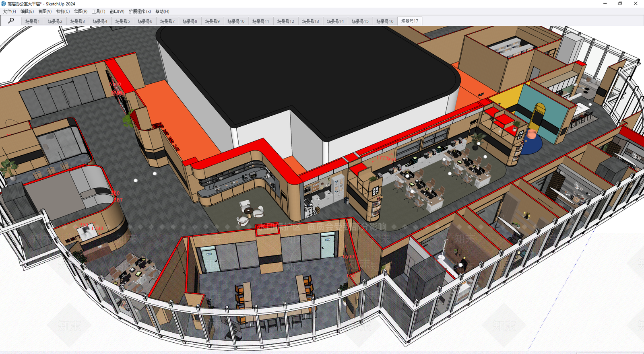Click the search magnifier icon

coord(11,21)
